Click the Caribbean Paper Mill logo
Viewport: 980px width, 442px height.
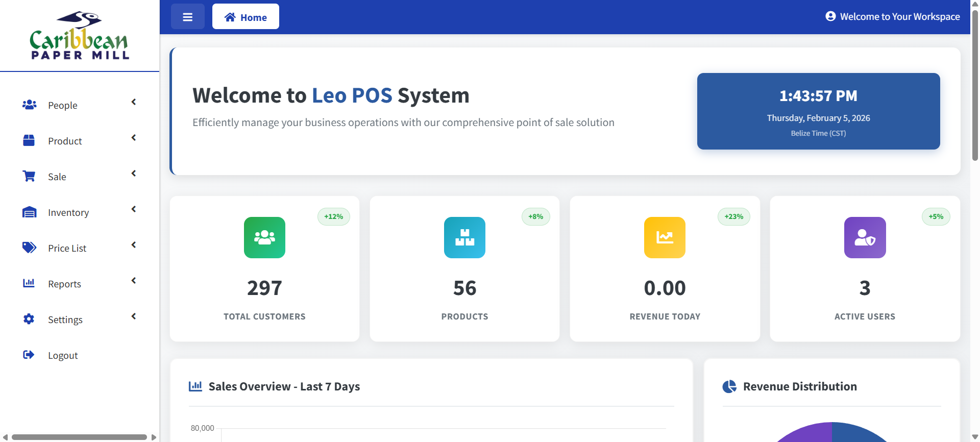point(80,35)
